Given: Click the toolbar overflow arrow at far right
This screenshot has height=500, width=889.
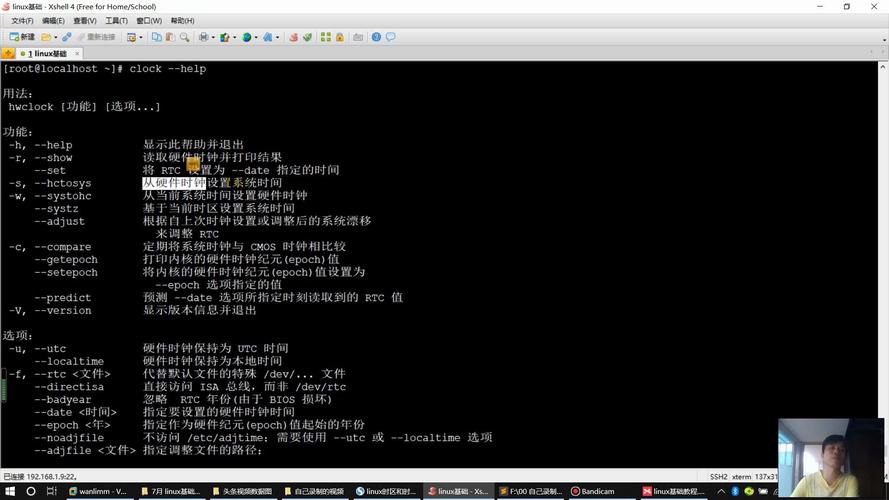Looking at the screenshot, I should coord(884,40).
